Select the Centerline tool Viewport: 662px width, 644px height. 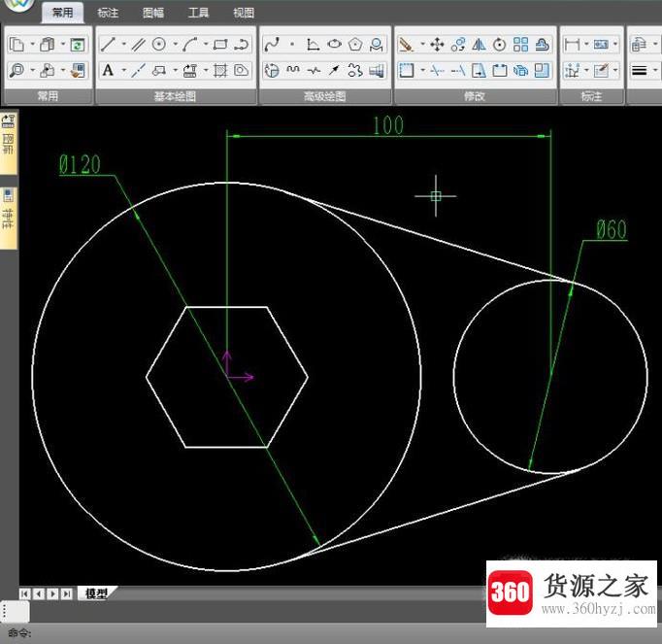click(138, 70)
